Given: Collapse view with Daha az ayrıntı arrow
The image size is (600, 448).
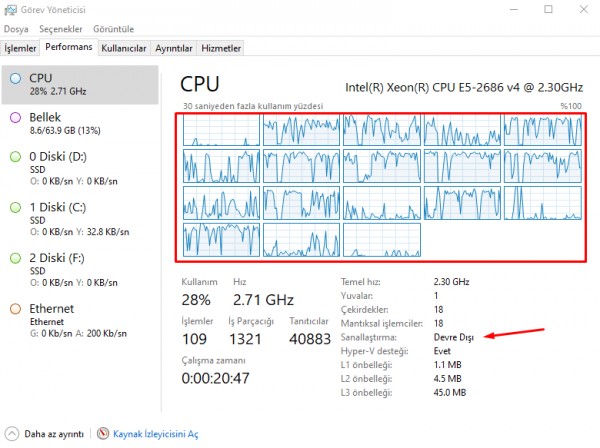Looking at the screenshot, I should click(x=12, y=433).
